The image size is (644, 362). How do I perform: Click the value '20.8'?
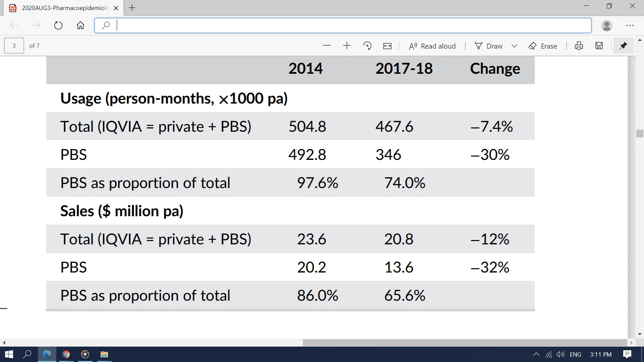(398, 239)
